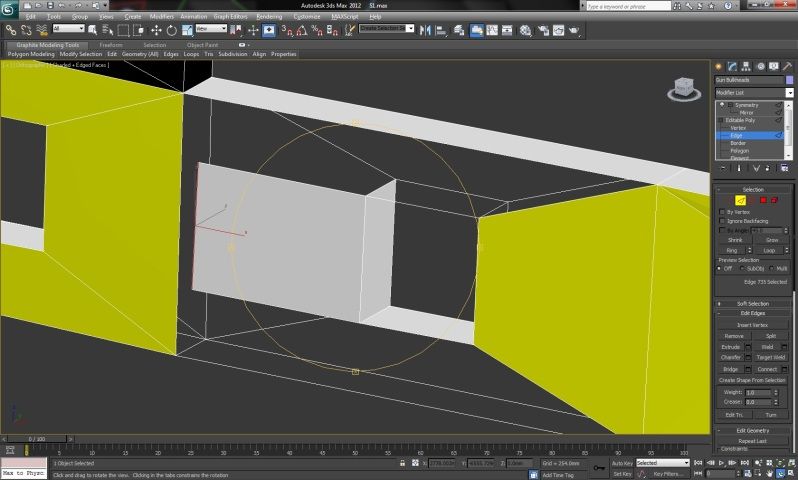Select the Select and Rotate tool

(172, 31)
